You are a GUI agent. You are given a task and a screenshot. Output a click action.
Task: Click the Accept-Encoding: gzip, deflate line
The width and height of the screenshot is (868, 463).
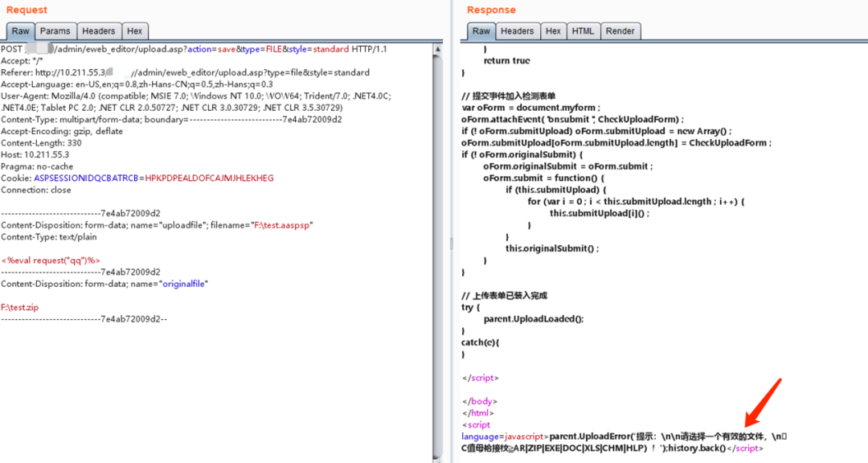click(x=62, y=131)
